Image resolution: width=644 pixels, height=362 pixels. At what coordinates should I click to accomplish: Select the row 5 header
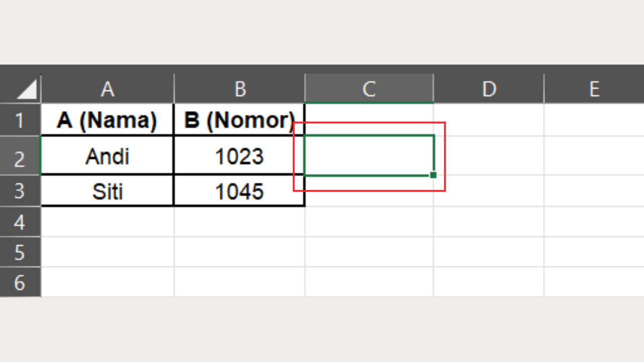point(20,252)
